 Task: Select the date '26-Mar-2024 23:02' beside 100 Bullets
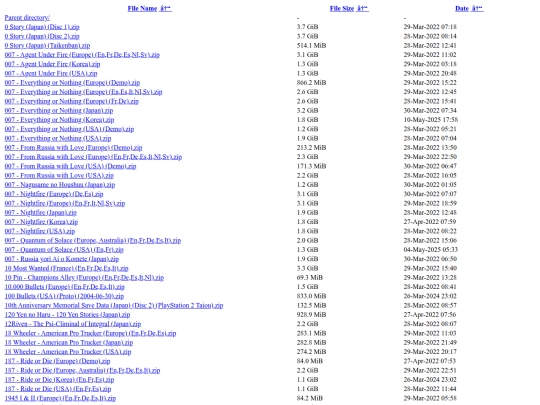click(x=430, y=297)
